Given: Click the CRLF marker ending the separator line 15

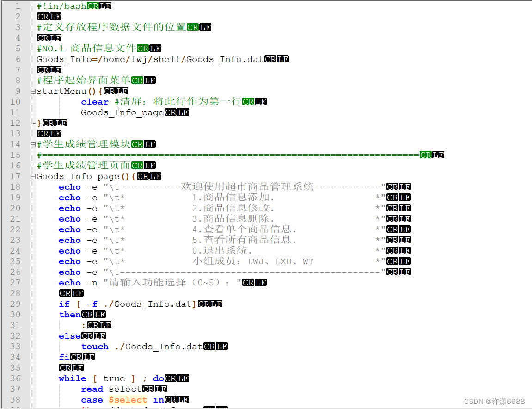Looking at the screenshot, I should pyautogui.click(x=433, y=155).
